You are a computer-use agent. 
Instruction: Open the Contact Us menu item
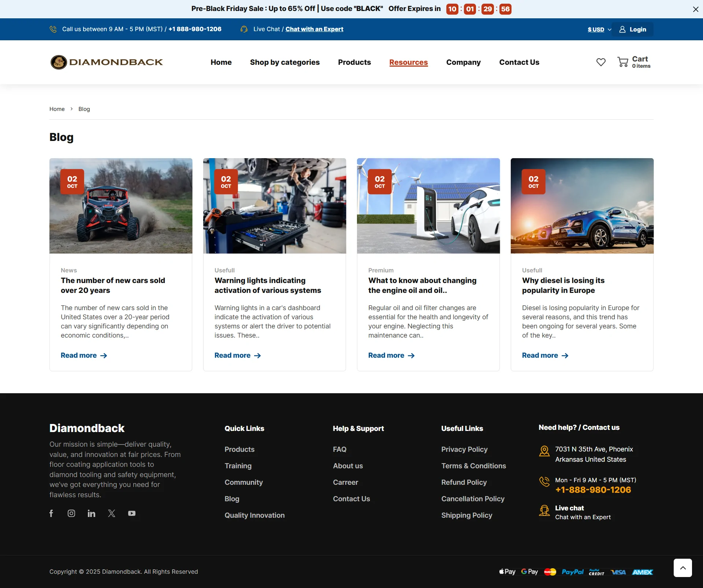tap(519, 62)
